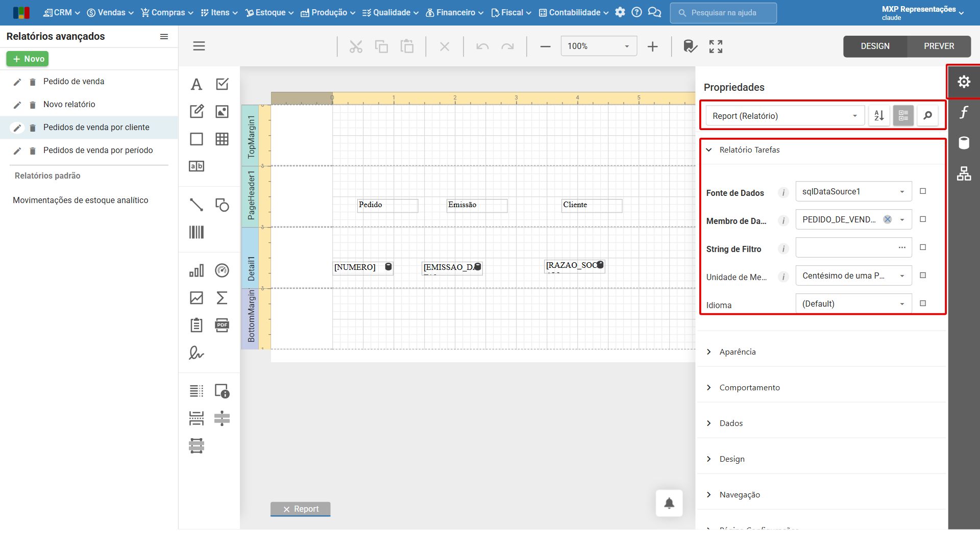The height and width of the screenshot is (551, 980).
Task: Select the Gauge control tool
Action: pyautogui.click(x=222, y=270)
